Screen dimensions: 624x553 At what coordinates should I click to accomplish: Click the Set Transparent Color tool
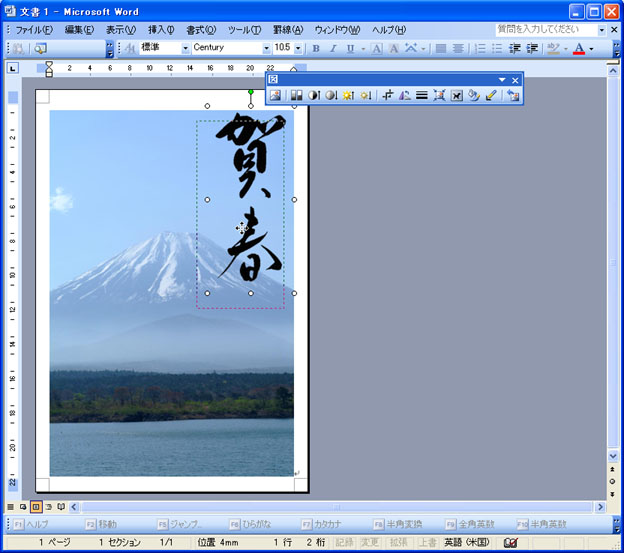pos(490,96)
